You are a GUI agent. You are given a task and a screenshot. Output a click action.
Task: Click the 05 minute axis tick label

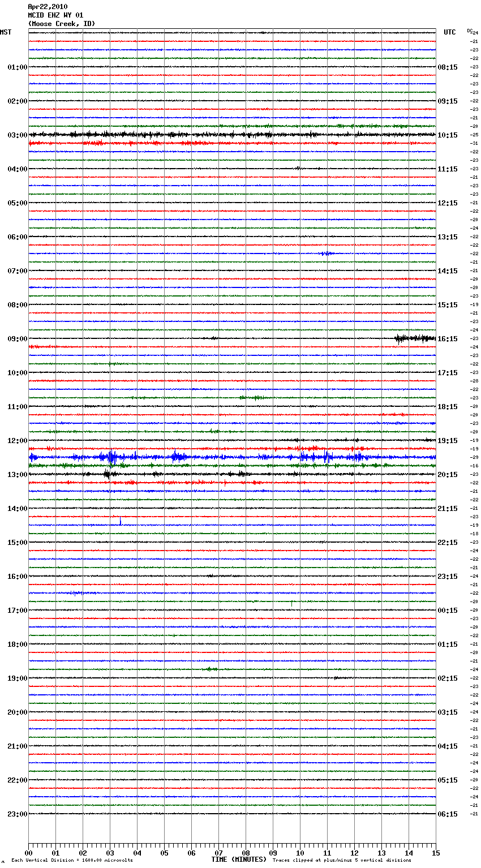click(x=164, y=853)
